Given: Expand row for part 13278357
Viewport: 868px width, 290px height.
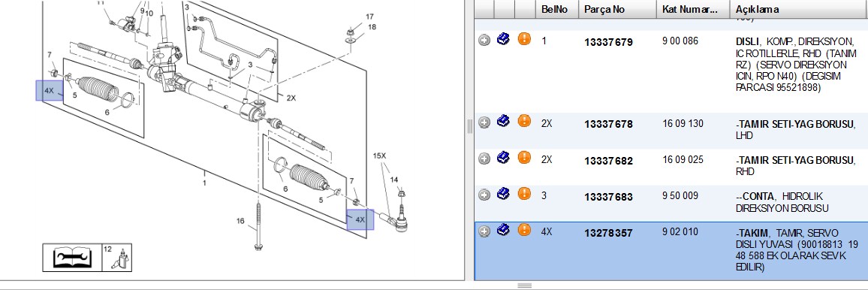Looking at the screenshot, I should [x=484, y=232].
